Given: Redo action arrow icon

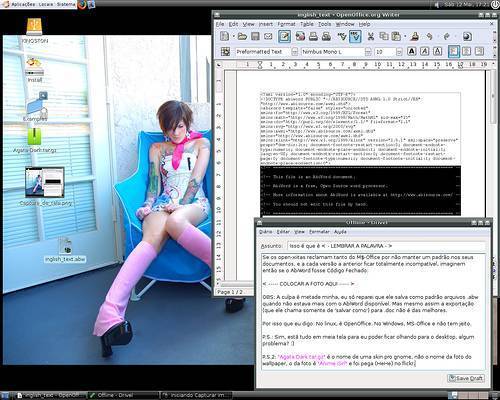Looking at the screenshot, I should [x=447, y=36].
